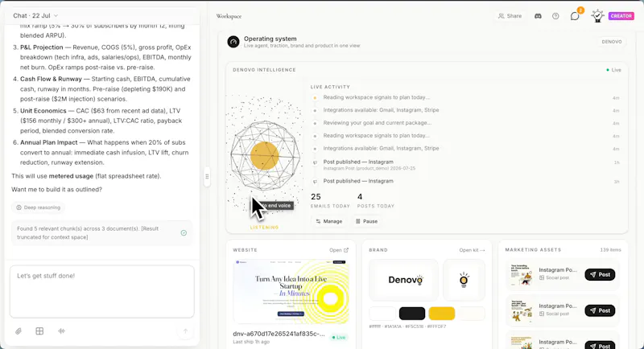
Task: Click the green Live badge under website
Action: click(x=339, y=338)
